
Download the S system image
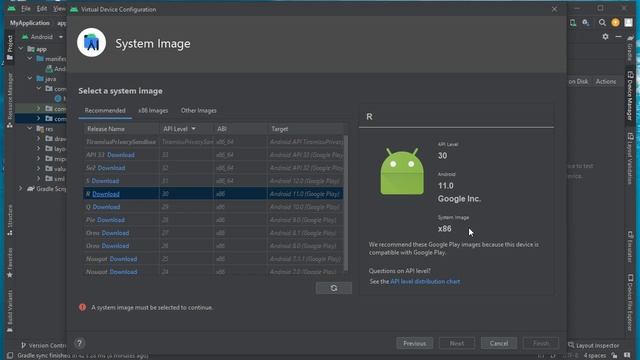(105, 181)
